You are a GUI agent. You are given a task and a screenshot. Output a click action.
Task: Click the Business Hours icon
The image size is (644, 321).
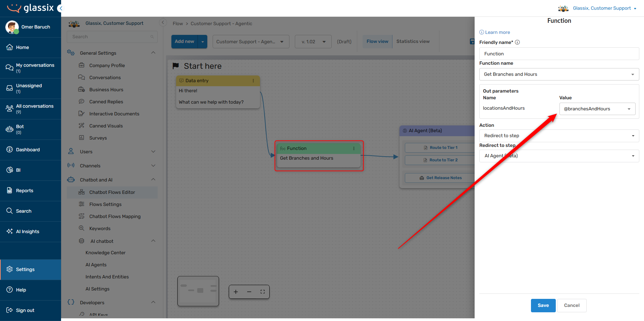[82, 90]
